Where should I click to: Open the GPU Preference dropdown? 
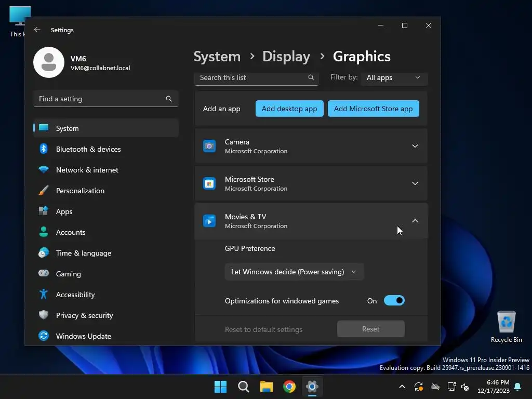coord(294,272)
